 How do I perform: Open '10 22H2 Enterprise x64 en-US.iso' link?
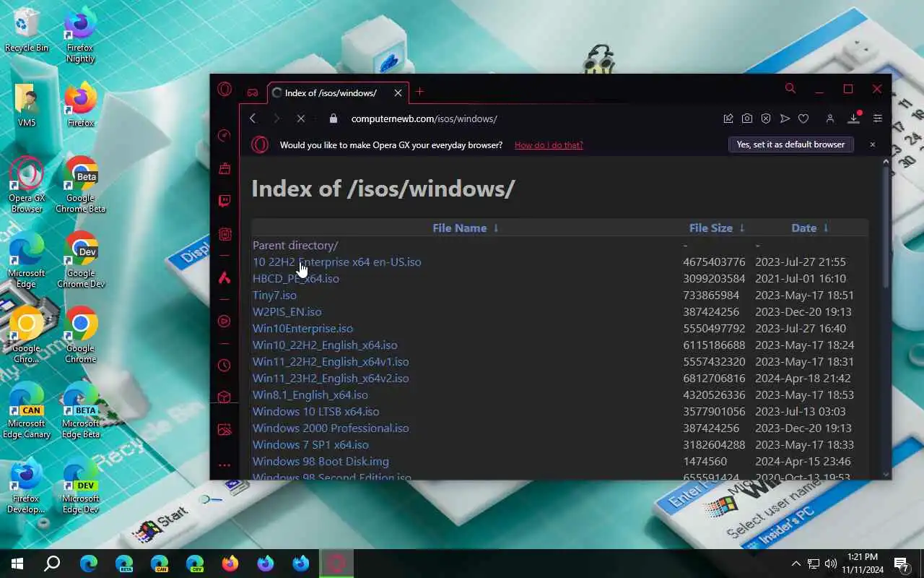337,262
